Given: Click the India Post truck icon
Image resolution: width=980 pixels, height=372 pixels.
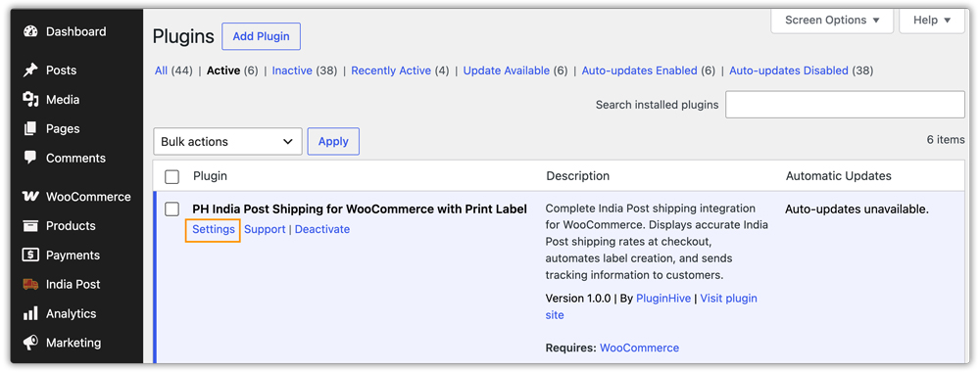Looking at the screenshot, I should coord(30,285).
